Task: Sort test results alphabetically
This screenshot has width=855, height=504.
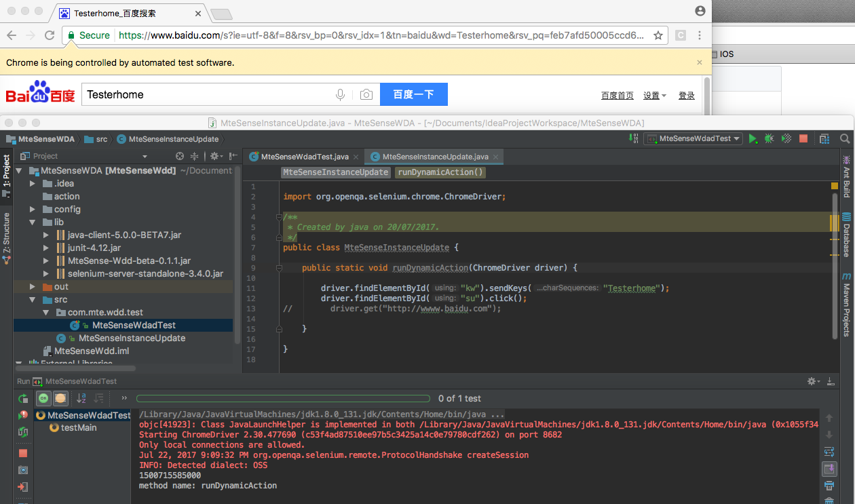Action: 81,399
